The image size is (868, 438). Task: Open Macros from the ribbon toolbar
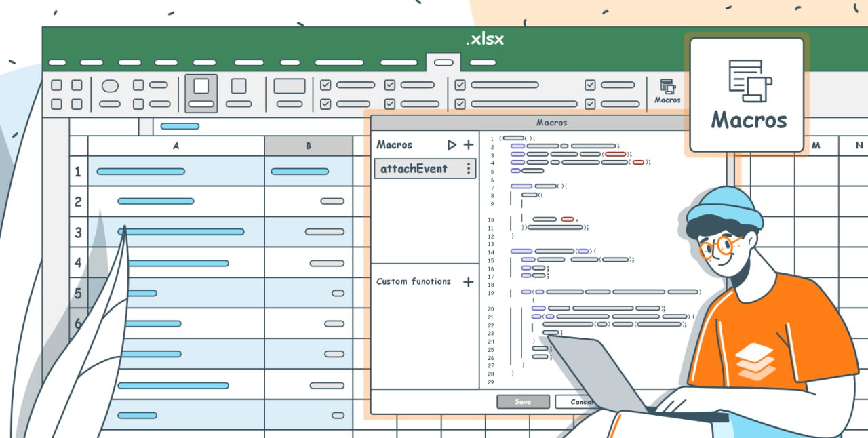click(667, 91)
